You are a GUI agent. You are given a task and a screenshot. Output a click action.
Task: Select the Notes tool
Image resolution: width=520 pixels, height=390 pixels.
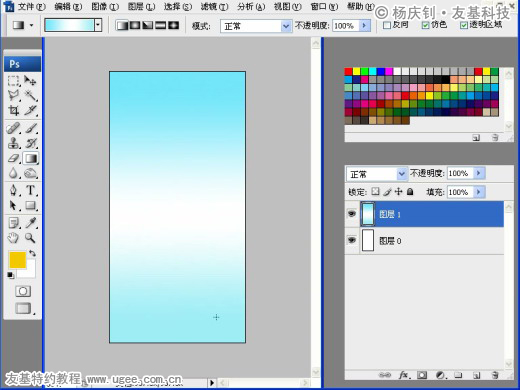click(13, 223)
